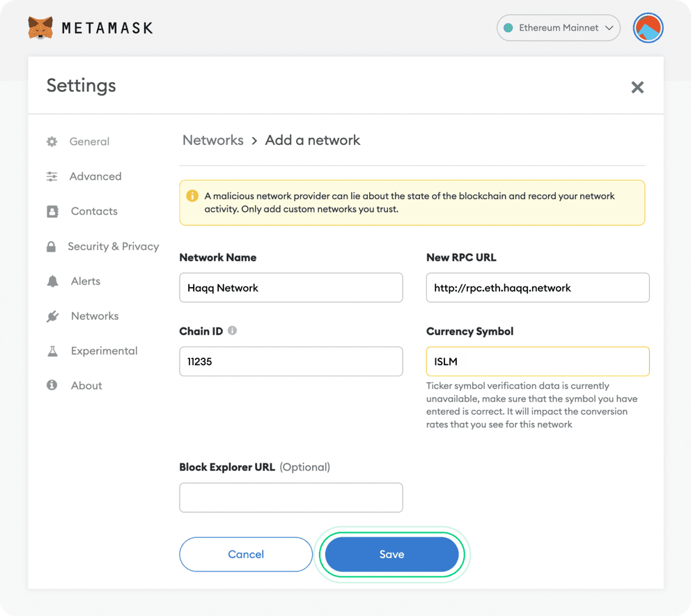Open General settings via the gear icon
The width and height of the screenshot is (691, 616).
52,141
